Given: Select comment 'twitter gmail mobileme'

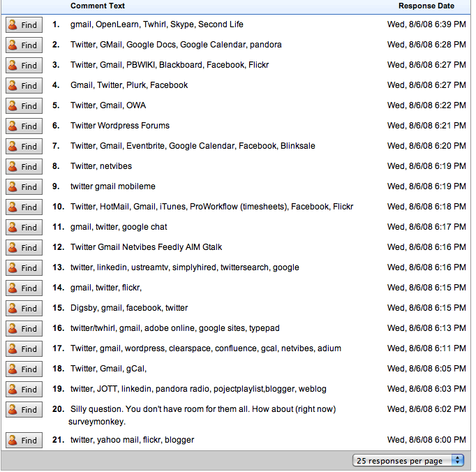Looking at the screenshot, I should click(x=113, y=186).
